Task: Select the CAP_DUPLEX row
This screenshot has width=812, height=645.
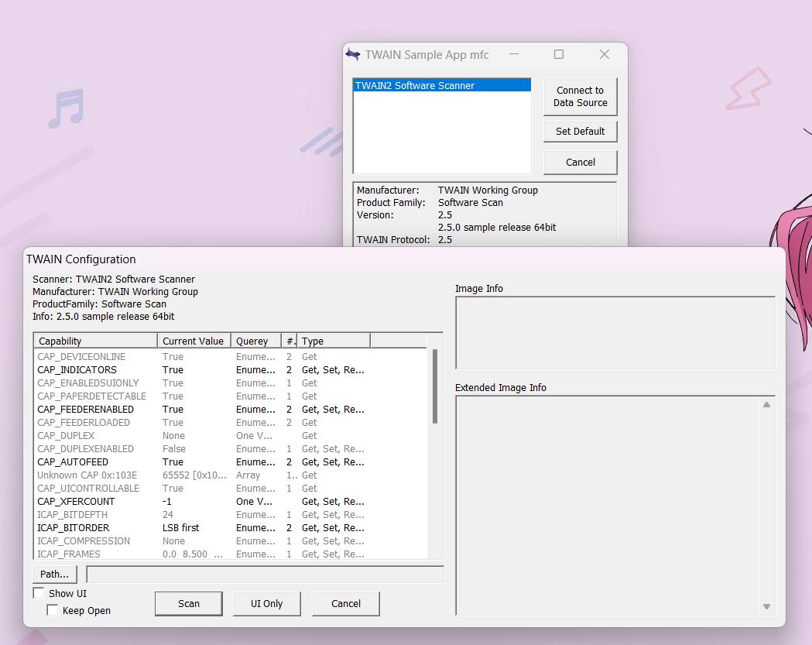Action: tap(231, 436)
